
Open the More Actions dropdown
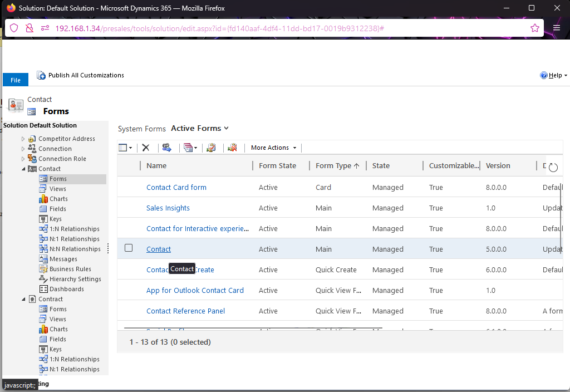273,148
